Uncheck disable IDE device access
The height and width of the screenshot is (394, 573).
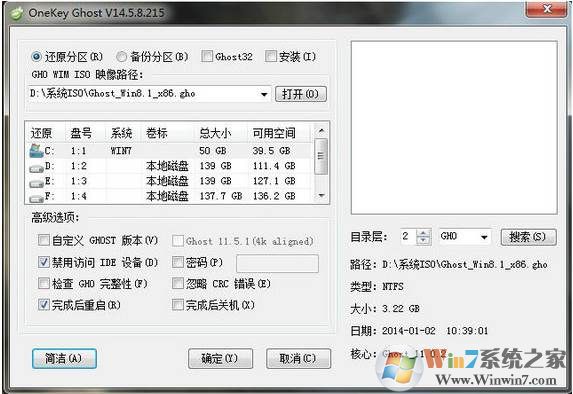[43, 262]
